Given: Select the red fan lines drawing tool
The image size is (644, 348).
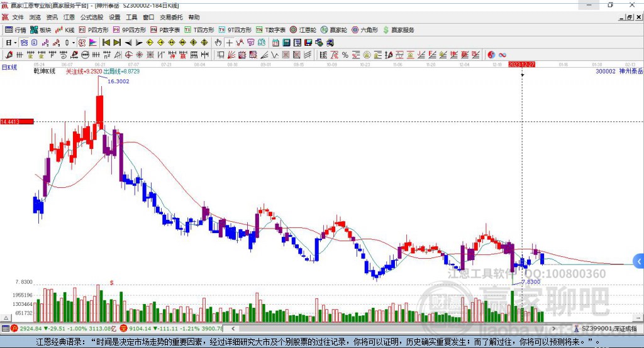Looking at the screenshot, I should tap(231, 55).
